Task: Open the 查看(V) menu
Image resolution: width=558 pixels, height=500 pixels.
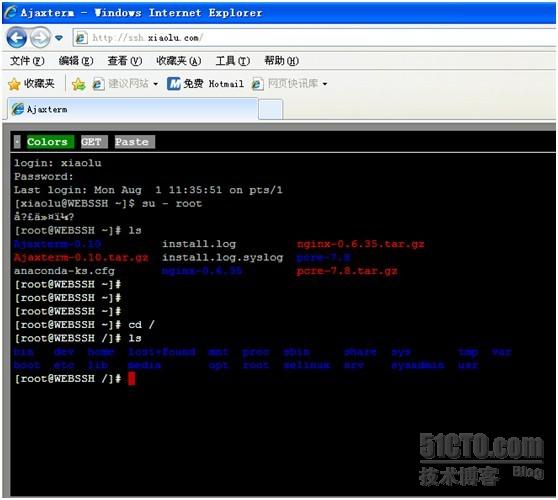Action: pos(125,61)
